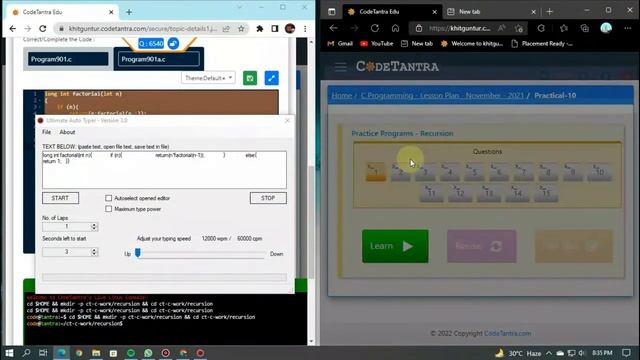Image resolution: width=640 pixels, height=360 pixels.
Task: Open Chrome's side panel icon
Action: (275, 29)
